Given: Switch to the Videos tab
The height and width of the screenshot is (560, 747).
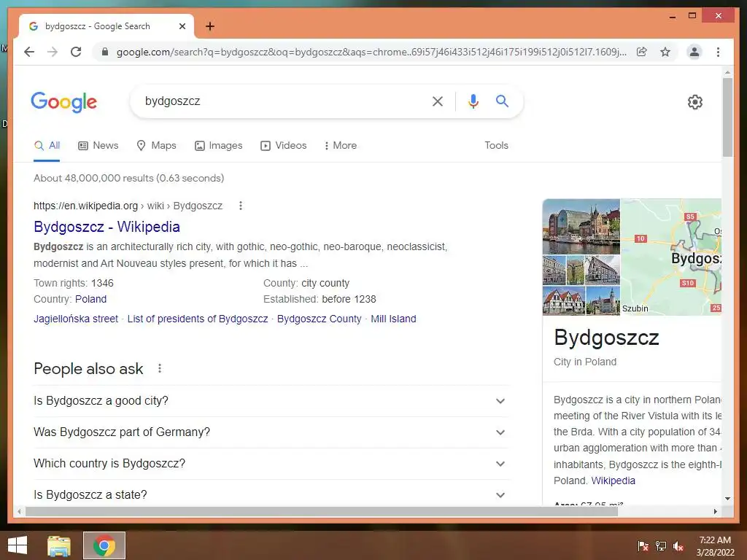Looking at the screenshot, I should (x=284, y=146).
